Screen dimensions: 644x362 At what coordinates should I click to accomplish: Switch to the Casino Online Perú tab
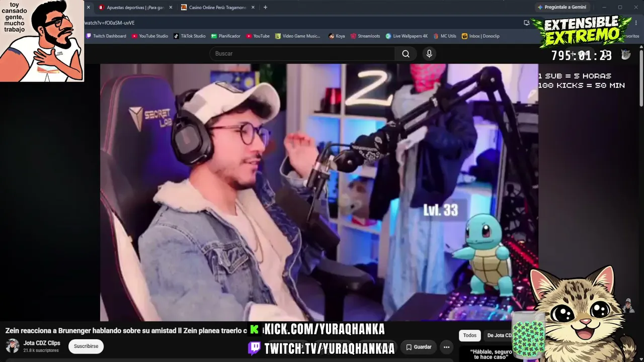217,8
